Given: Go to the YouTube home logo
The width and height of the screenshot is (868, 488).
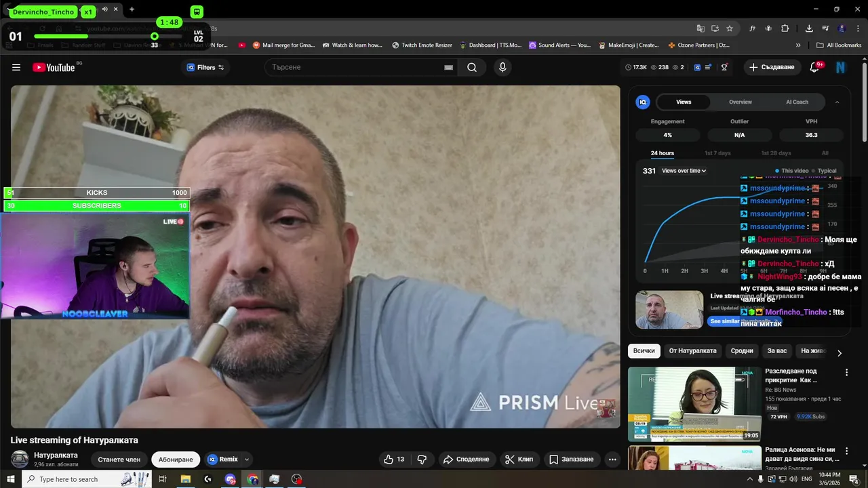Looking at the screenshot, I should (54, 67).
